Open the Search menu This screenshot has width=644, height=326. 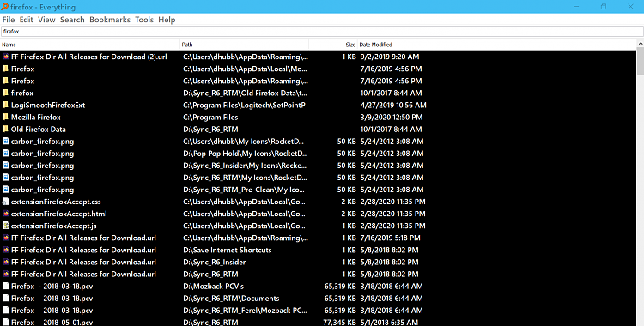tap(72, 20)
